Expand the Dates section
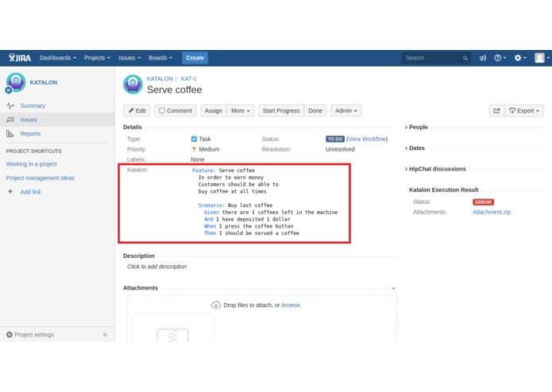Screen dimensions: 552x392 [415, 148]
